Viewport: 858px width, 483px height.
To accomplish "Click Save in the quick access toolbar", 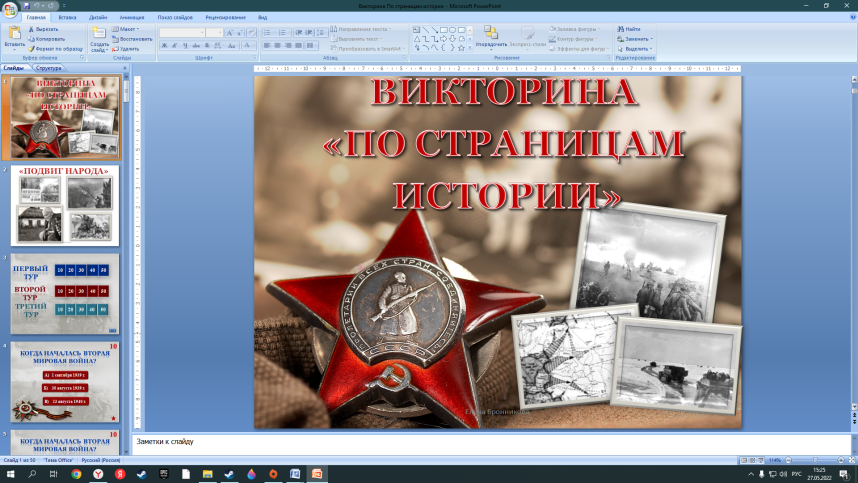I will (26, 5).
